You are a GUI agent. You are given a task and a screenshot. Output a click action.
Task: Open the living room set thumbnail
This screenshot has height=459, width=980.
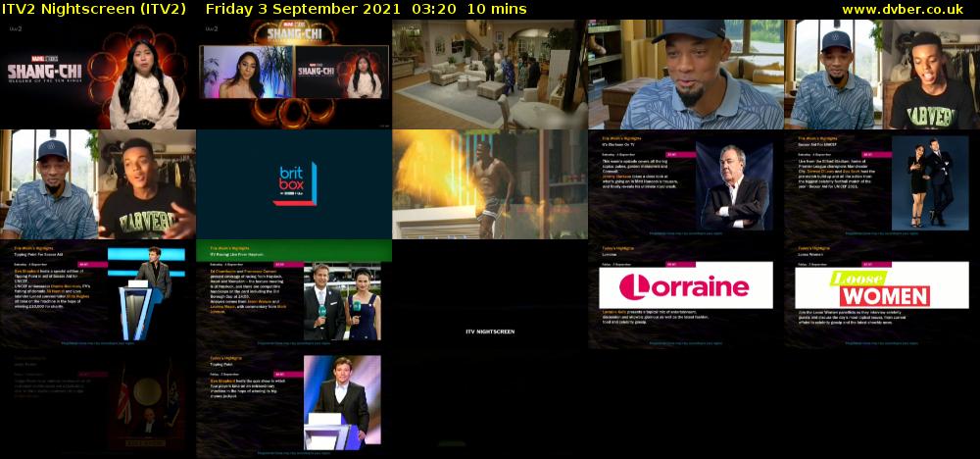(x=490, y=75)
